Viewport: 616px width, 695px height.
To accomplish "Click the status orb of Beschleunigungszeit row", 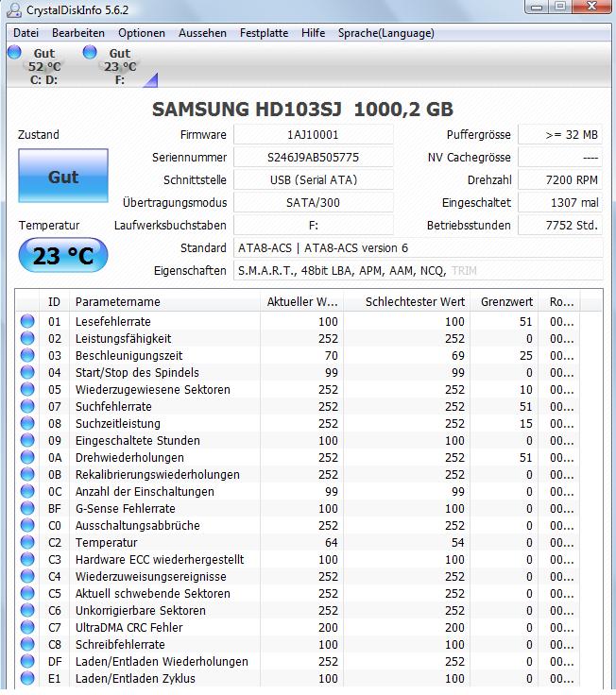I will pyautogui.click(x=27, y=355).
